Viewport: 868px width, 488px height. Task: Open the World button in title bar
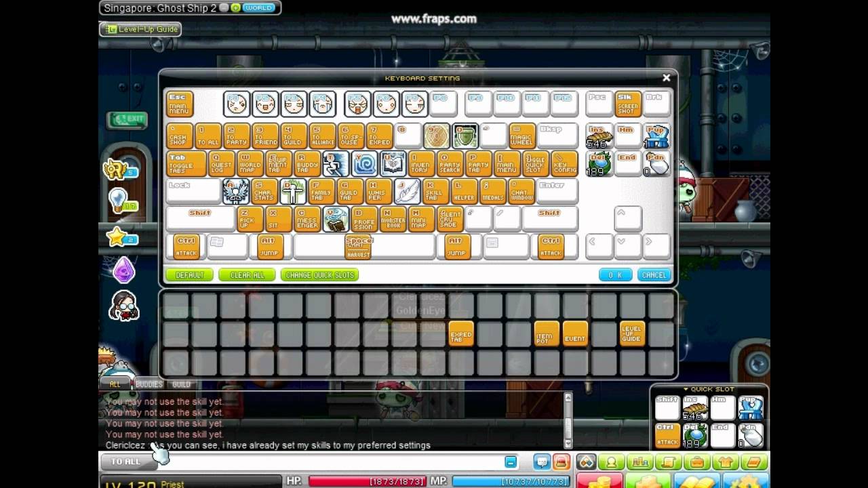(x=258, y=7)
